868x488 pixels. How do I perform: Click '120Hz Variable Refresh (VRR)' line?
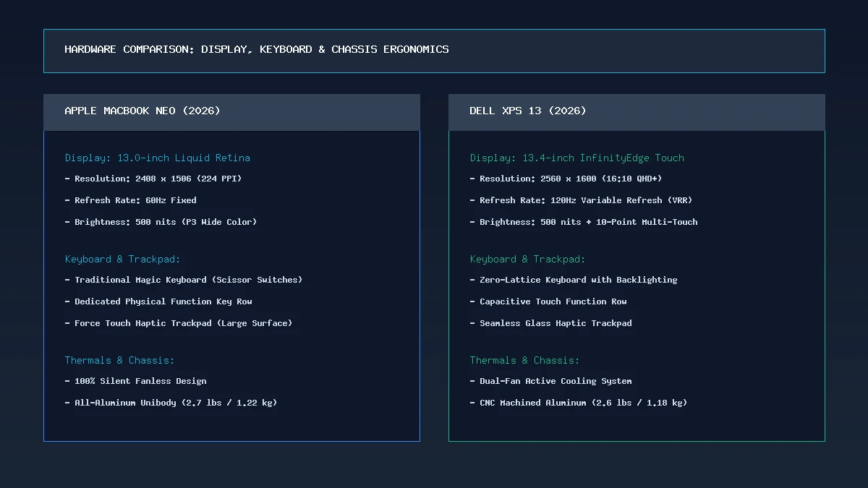581,200
